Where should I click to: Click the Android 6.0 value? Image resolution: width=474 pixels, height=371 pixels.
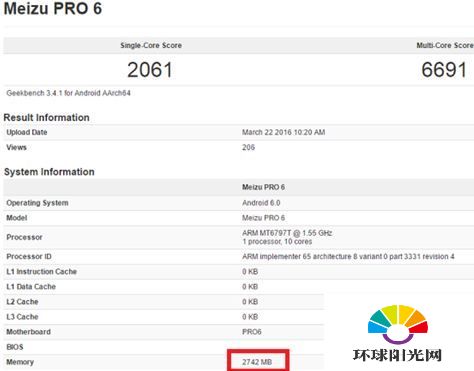[261, 203]
